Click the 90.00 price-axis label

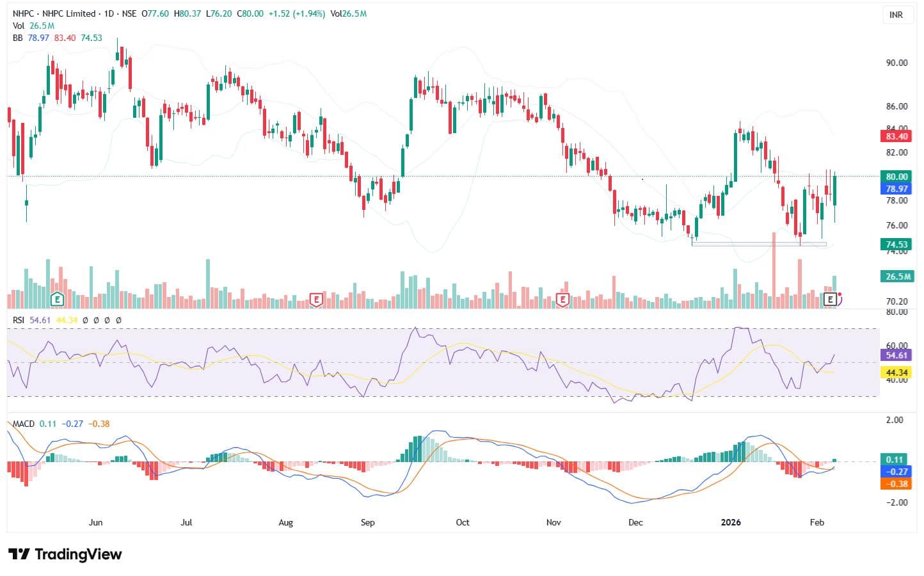[896, 63]
